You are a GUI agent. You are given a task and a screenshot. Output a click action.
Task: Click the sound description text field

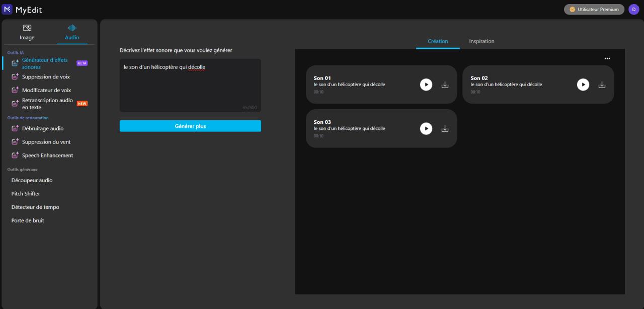tap(190, 85)
